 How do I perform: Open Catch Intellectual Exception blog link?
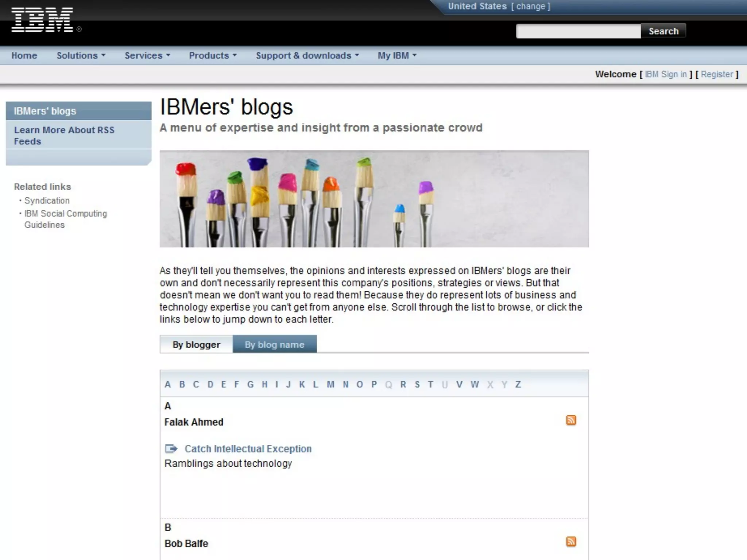[x=248, y=449]
